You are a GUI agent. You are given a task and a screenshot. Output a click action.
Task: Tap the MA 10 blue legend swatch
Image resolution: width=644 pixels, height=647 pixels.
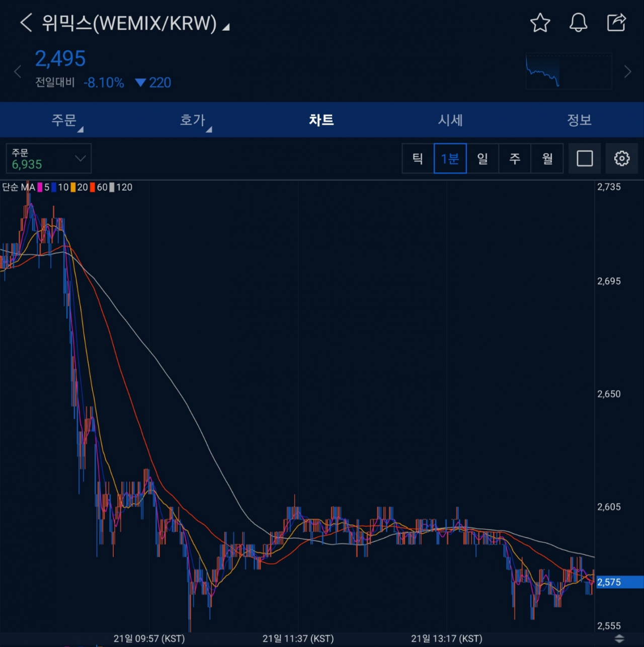[53, 187]
